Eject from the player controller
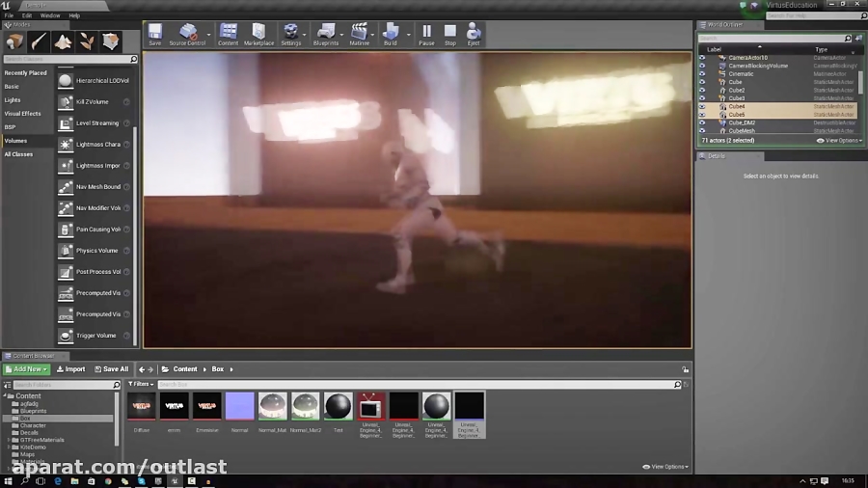Image resolution: width=868 pixels, height=488 pixels. pyautogui.click(x=474, y=35)
